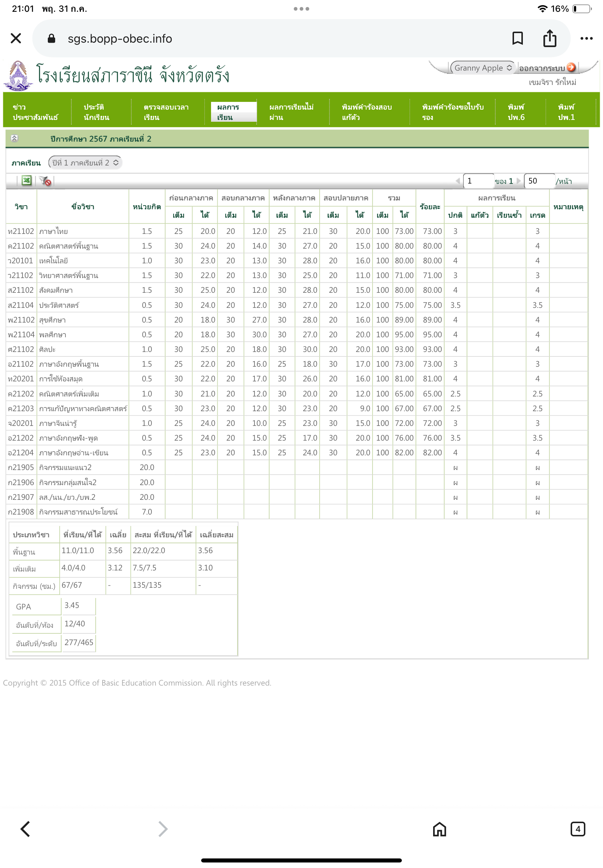The image size is (603, 868).
Task: Open the share icon in the browser toolbar
Action: click(x=550, y=38)
